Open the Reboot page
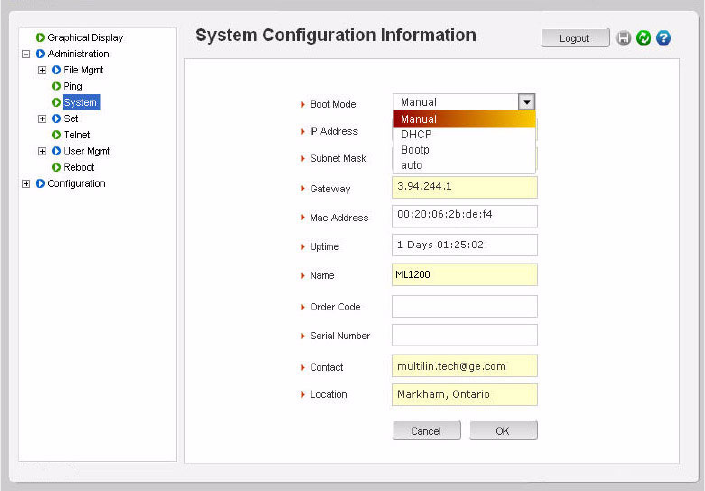The image size is (705, 491). click(x=79, y=167)
